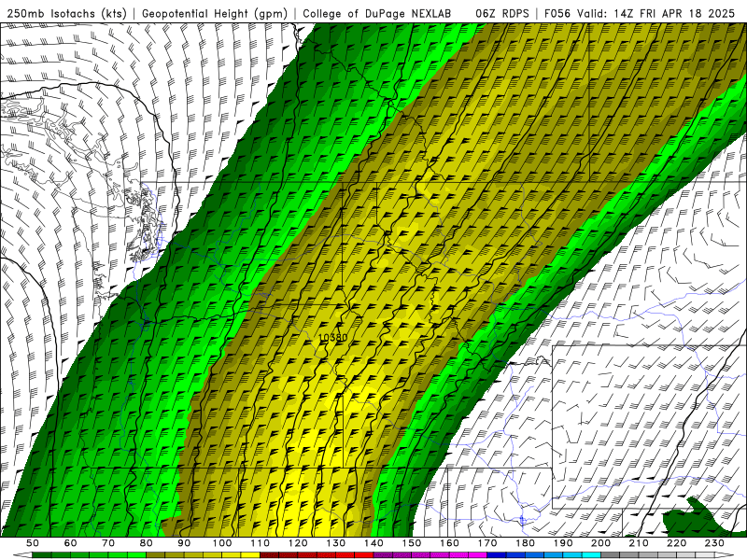
Task: Click the dark blue color bar segment below 170
Action: [497, 555]
